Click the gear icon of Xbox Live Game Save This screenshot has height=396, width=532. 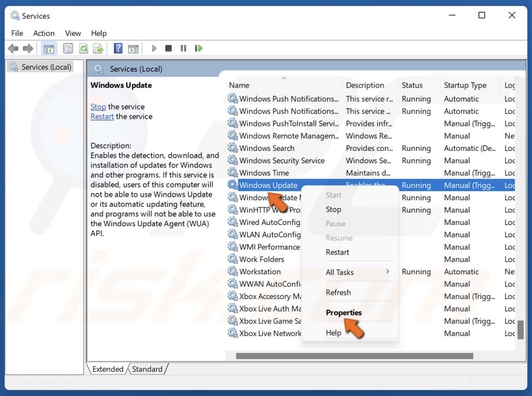click(x=232, y=321)
